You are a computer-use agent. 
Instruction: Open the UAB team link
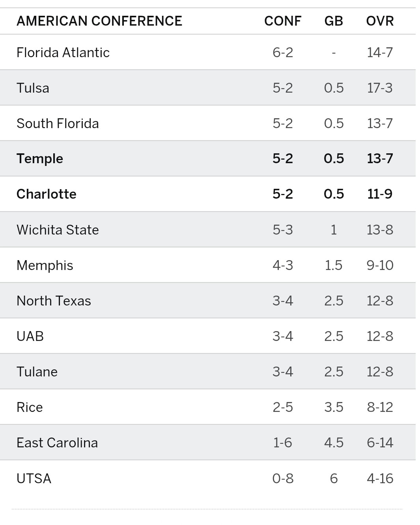[30, 336]
